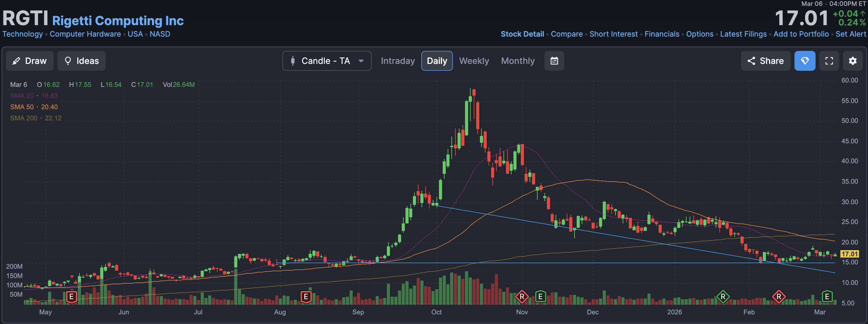Click the share icon on Share button
This screenshot has height=324, width=868.
[751, 61]
